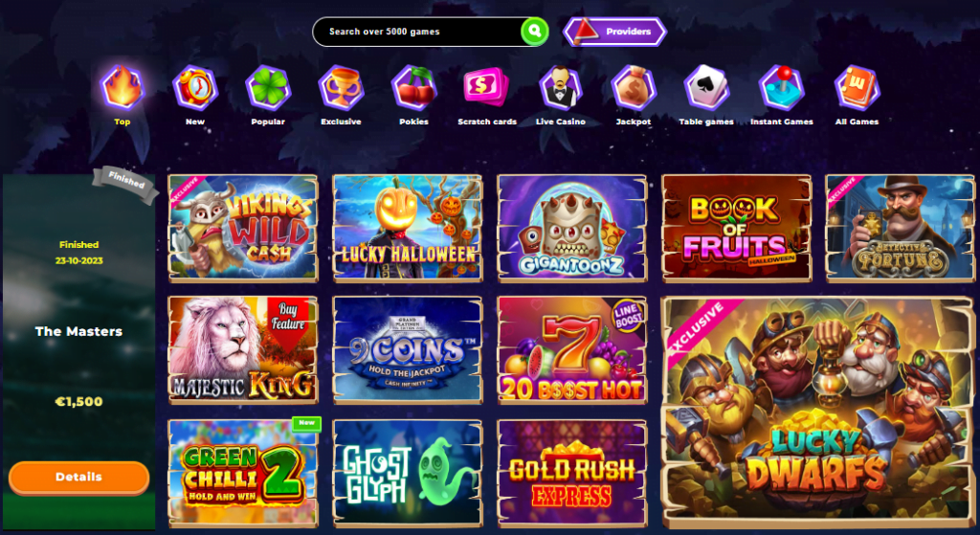Select the Scratch cards icon
This screenshot has width=980, height=535.
pos(486,87)
